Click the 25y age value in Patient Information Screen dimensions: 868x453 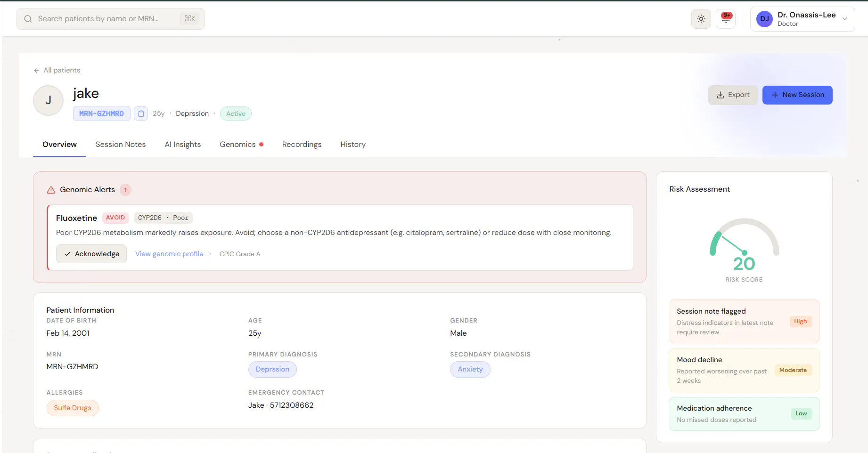point(254,333)
